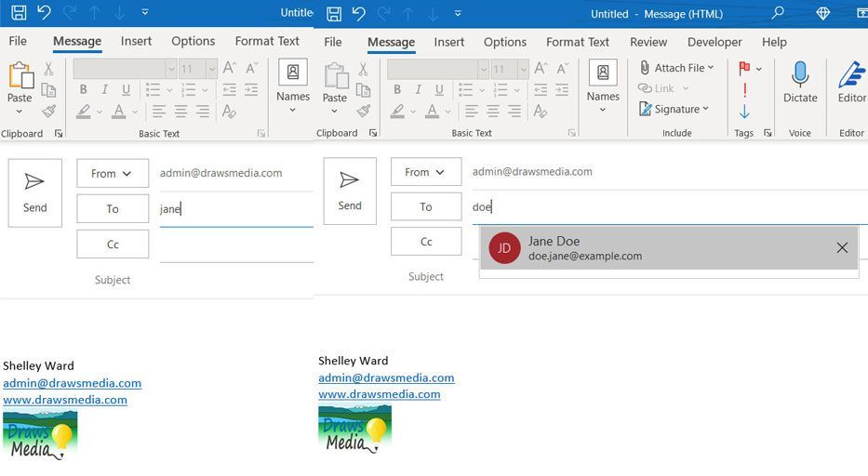Viewport: 868px width, 476px height.
Task: Toggle Italic in right window ribbon
Action: (x=418, y=89)
